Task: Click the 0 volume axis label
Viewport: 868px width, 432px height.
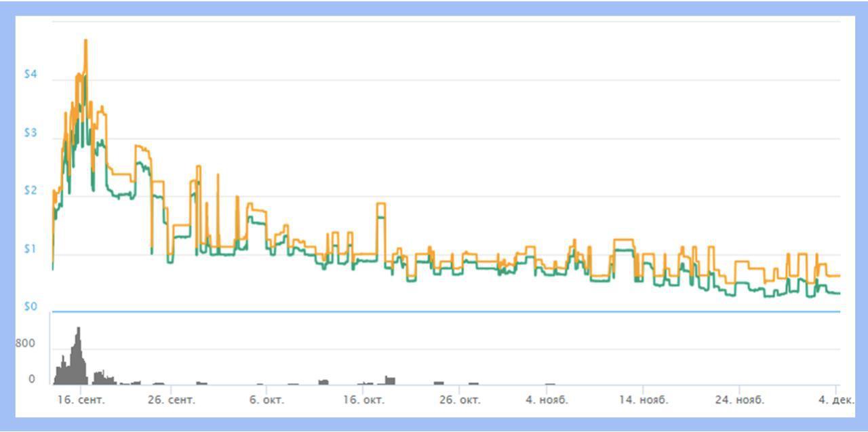Action: click(31, 380)
